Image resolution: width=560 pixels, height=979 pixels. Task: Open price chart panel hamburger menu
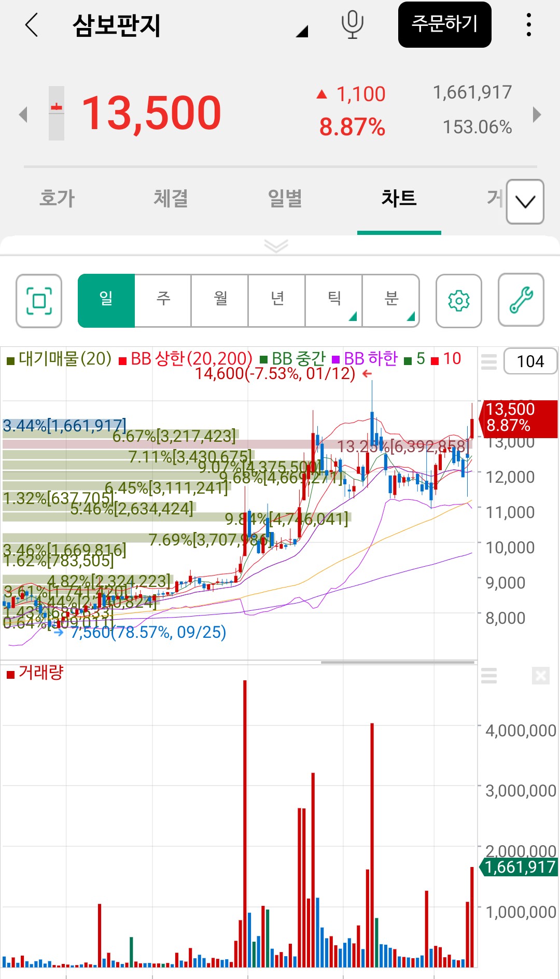489,361
